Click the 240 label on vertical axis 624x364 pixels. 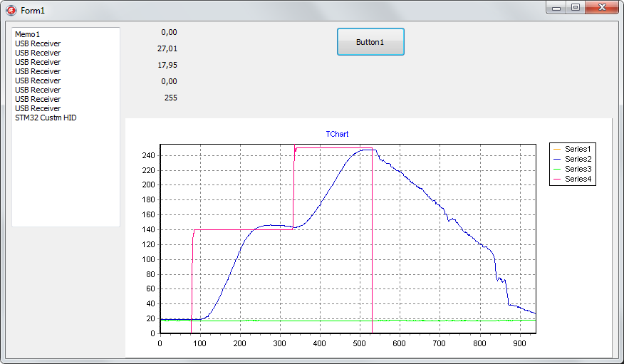[148, 155]
